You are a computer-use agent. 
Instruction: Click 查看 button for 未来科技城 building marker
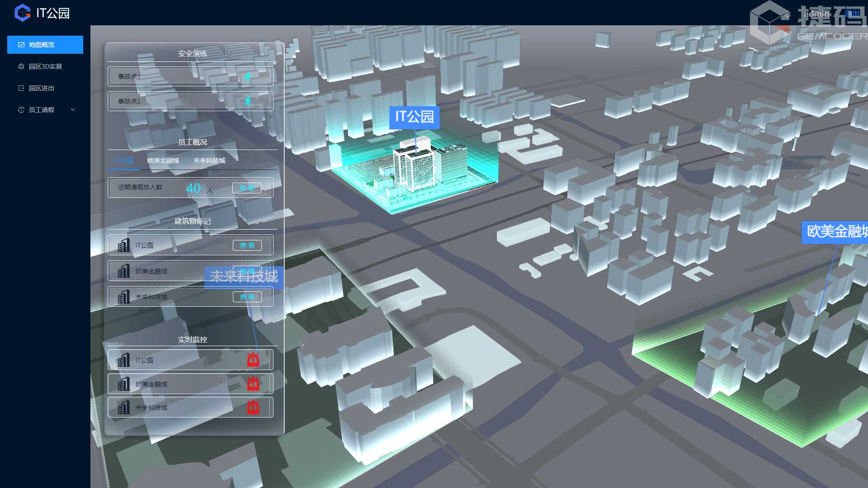(247, 297)
